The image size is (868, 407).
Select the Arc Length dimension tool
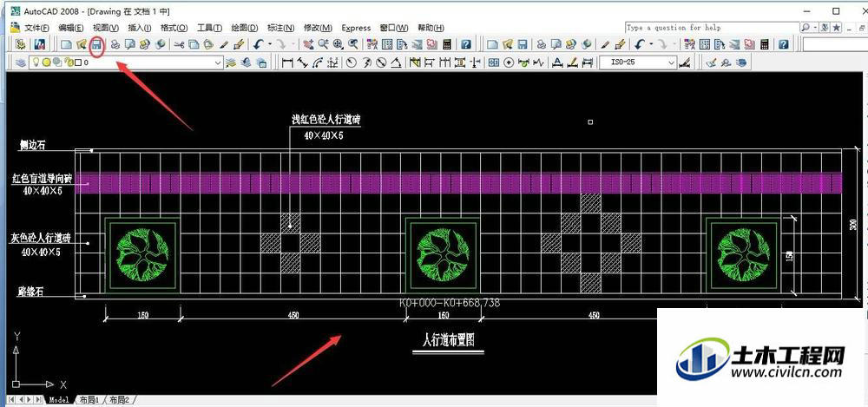click(317, 62)
